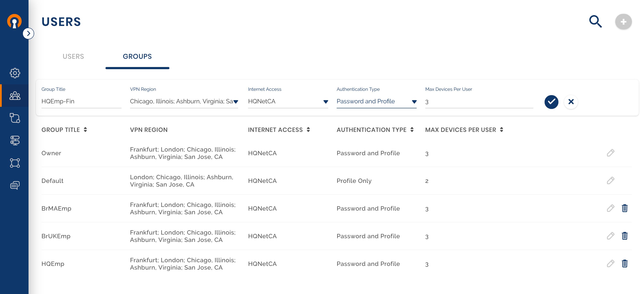Open Settings gear in sidebar
Image resolution: width=644 pixels, height=294 pixels.
pyautogui.click(x=15, y=73)
